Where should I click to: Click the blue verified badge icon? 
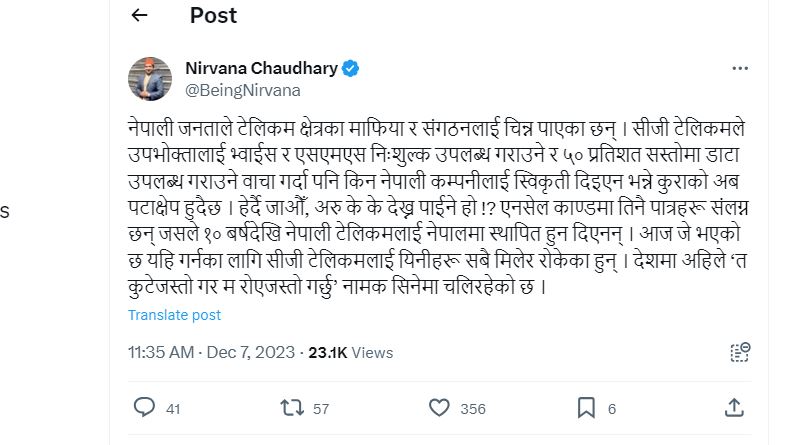pyautogui.click(x=350, y=68)
